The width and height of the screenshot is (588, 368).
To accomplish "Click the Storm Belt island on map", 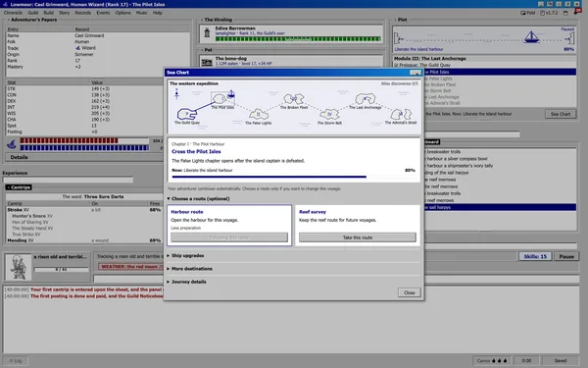I will (329, 114).
